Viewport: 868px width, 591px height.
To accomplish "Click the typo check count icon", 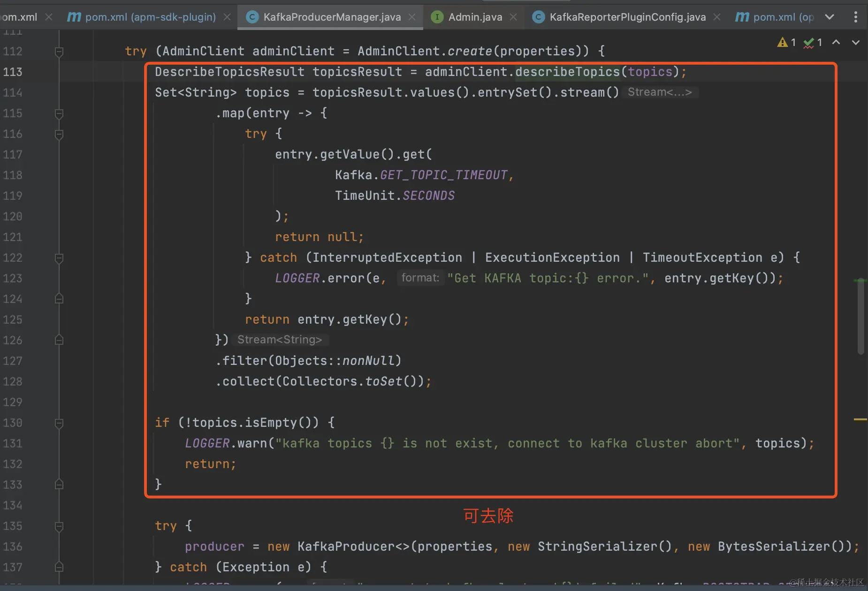I will pyautogui.click(x=813, y=43).
